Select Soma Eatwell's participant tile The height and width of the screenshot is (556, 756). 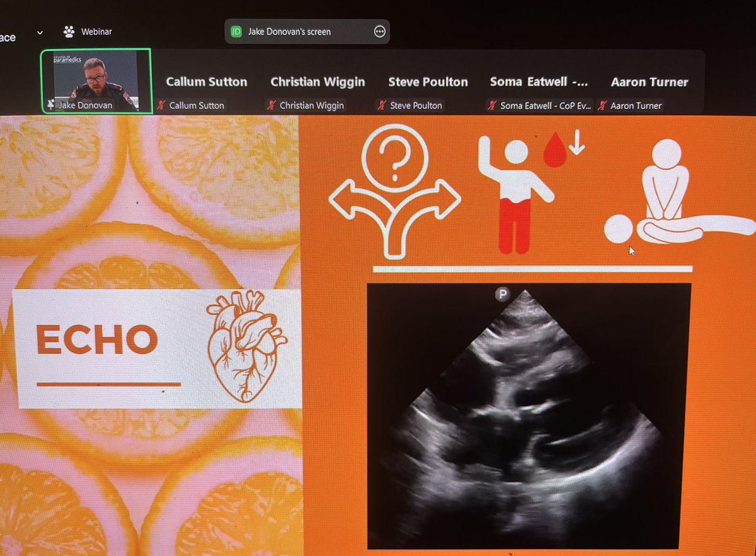point(539,82)
